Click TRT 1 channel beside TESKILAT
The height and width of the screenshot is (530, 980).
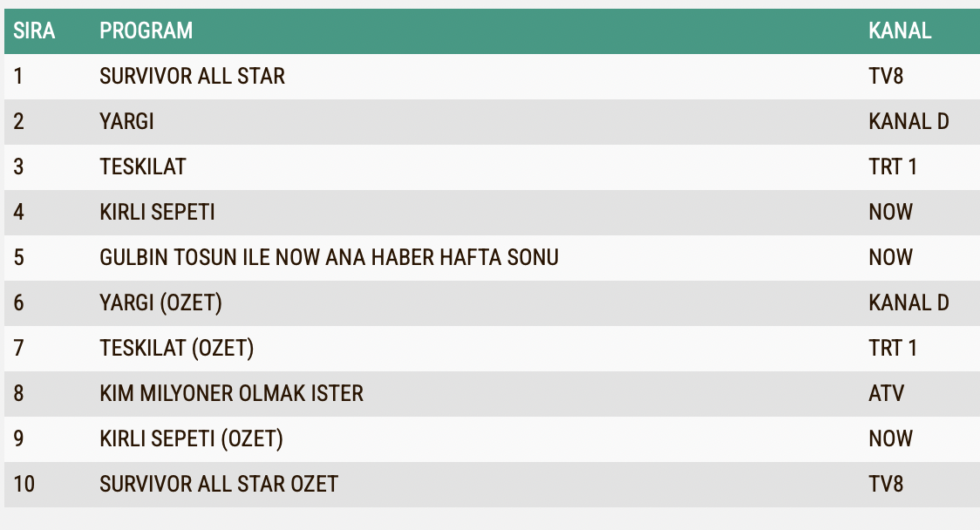coord(893,166)
